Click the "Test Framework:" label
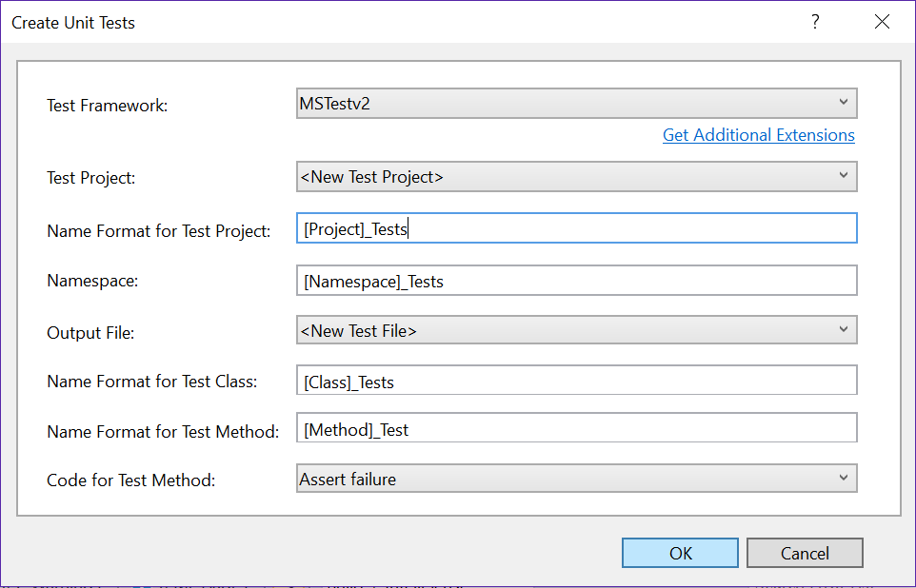This screenshot has height=588, width=916. coord(107,106)
